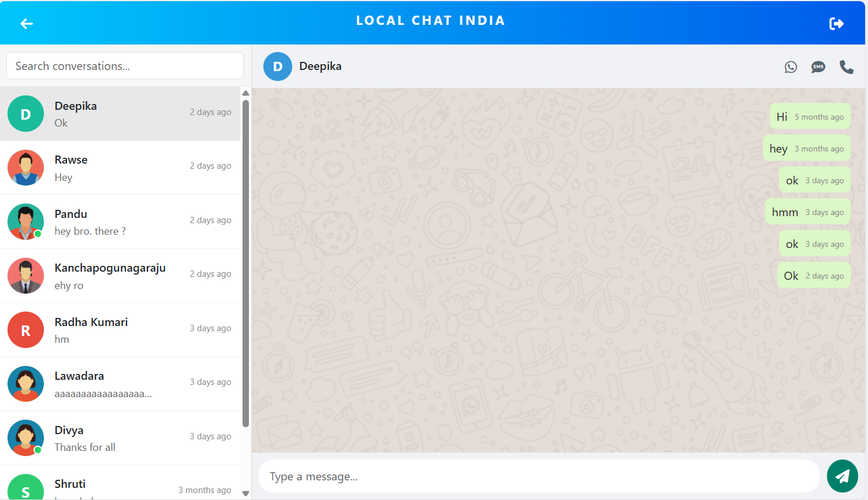Image resolution: width=868 pixels, height=500 pixels.
Task: Go back using the header arrow
Action: pyautogui.click(x=27, y=23)
